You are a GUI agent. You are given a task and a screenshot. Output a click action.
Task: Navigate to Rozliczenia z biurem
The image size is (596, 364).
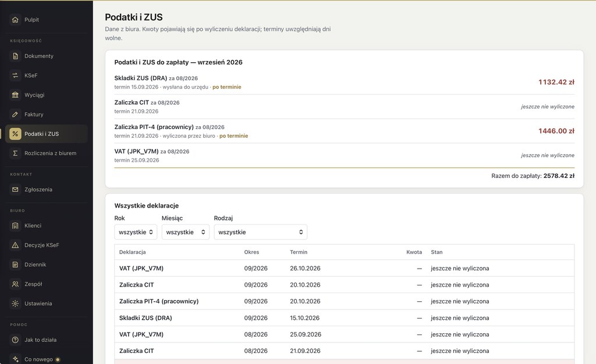coord(47,154)
